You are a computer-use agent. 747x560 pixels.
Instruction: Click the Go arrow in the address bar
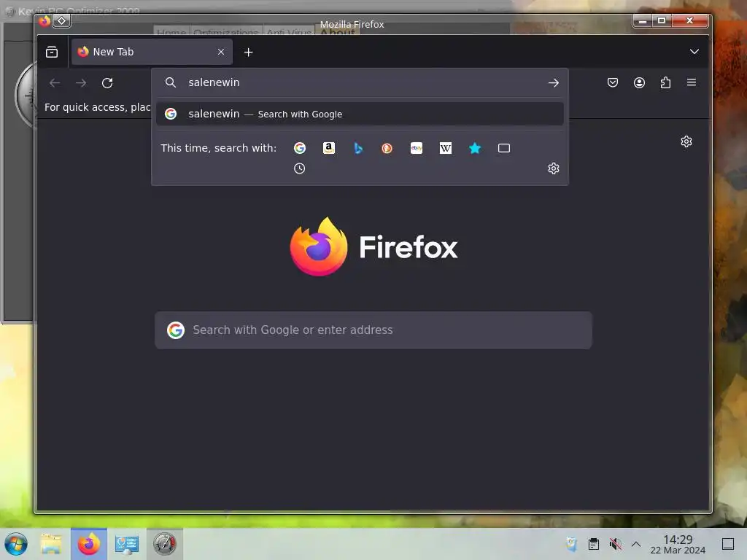553,83
